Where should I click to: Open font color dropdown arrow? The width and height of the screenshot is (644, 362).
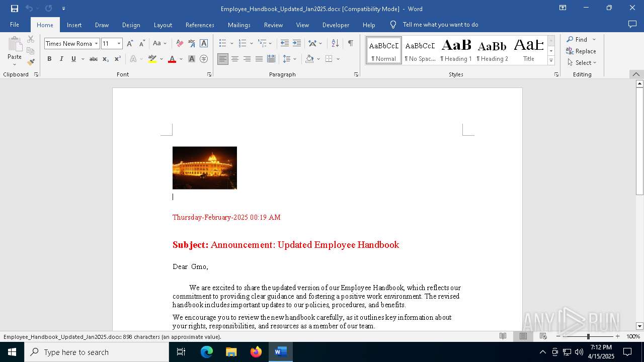click(181, 59)
